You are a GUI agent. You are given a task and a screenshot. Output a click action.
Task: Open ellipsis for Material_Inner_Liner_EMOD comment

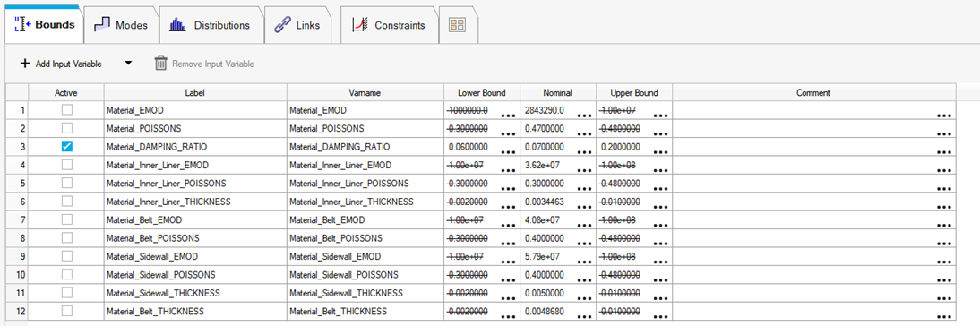[x=944, y=170]
